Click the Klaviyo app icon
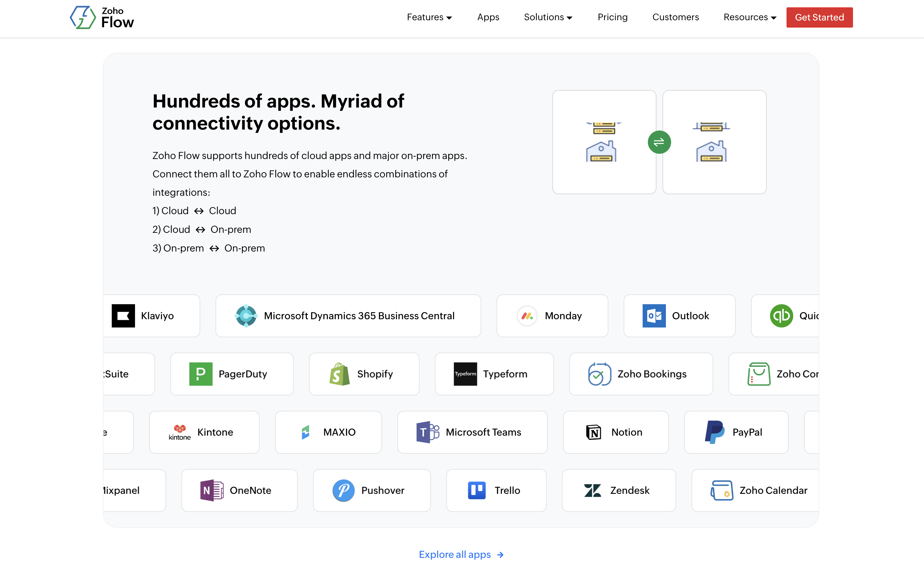924x579 pixels. coord(123,316)
